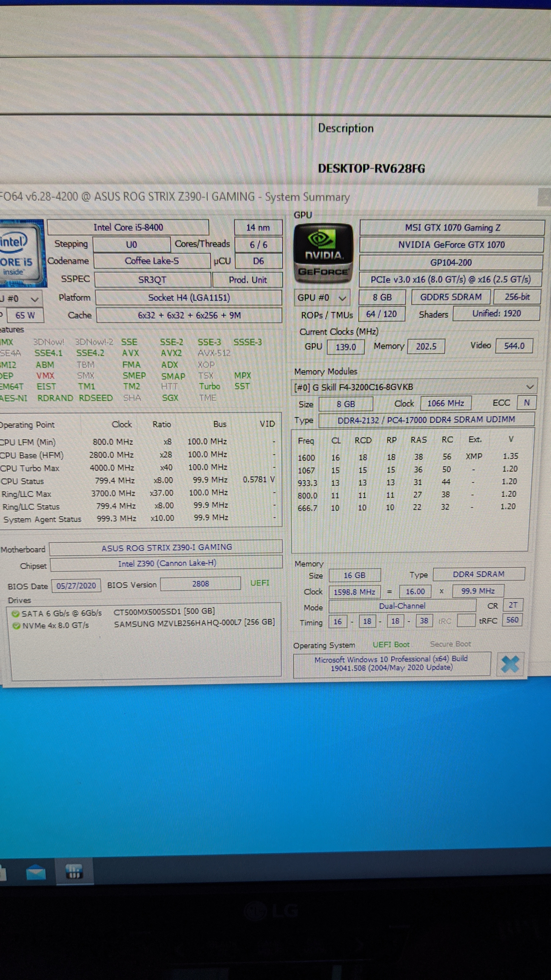The height and width of the screenshot is (980, 551).
Task: Click the ASUS ROG STRIX Z390-I GAMING motherboard field
Action: coord(166,547)
